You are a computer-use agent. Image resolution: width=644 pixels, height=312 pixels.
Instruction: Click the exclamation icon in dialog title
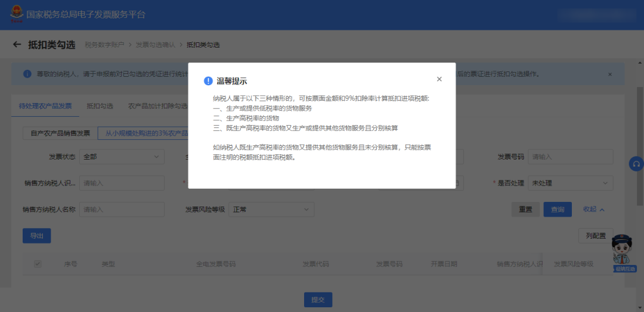coord(208,81)
